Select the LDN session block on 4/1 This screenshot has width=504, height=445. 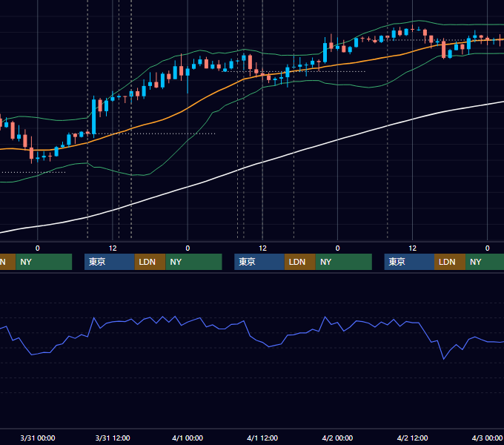300,262
